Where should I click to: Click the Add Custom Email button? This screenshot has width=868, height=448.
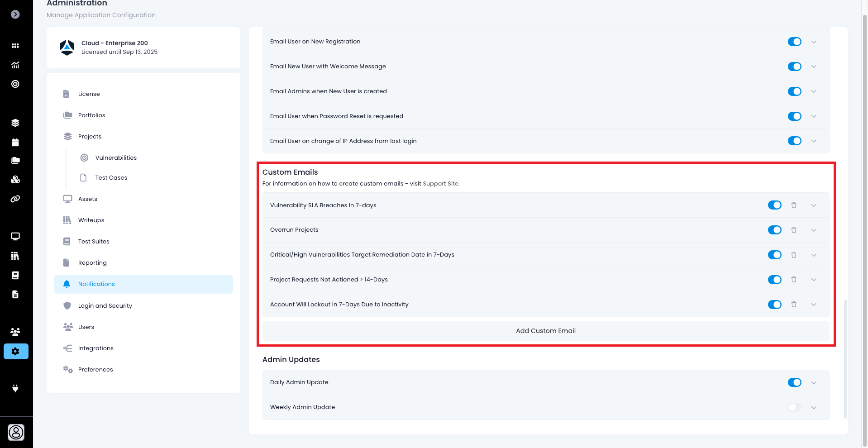pos(545,331)
